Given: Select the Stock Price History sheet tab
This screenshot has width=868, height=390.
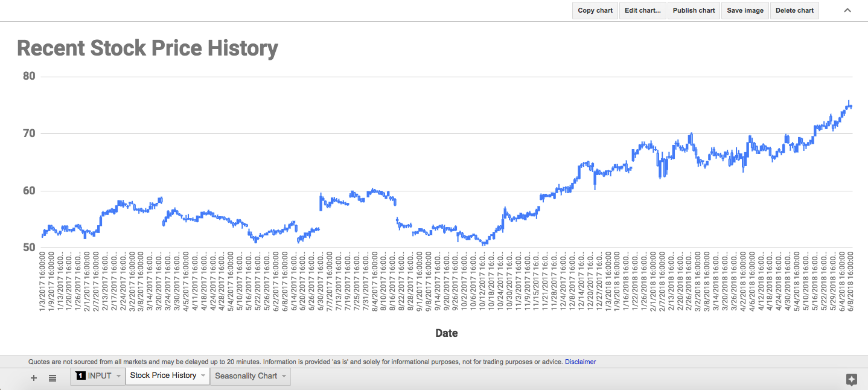Looking at the screenshot, I should point(163,376).
